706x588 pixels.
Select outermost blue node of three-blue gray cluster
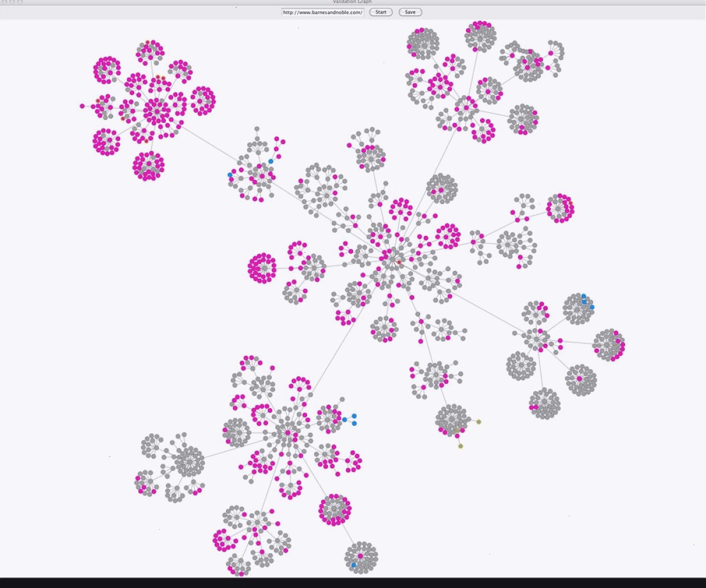(x=592, y=307)
